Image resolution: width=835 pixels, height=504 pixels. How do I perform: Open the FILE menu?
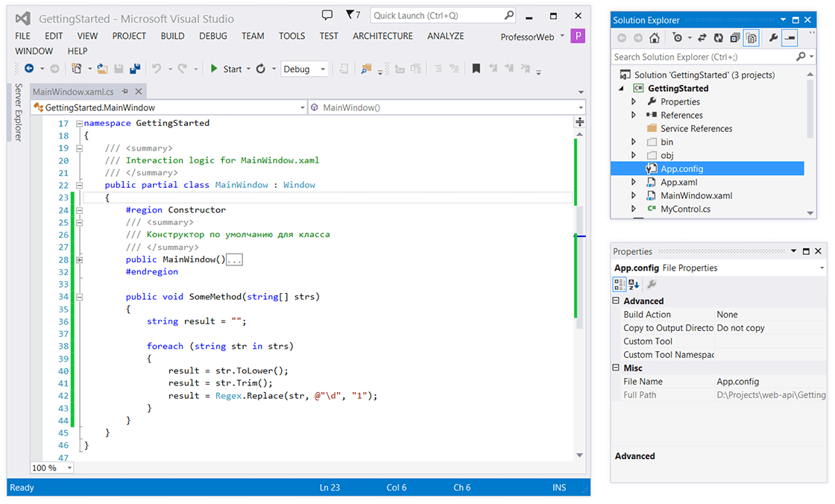[x=22, y=36]
